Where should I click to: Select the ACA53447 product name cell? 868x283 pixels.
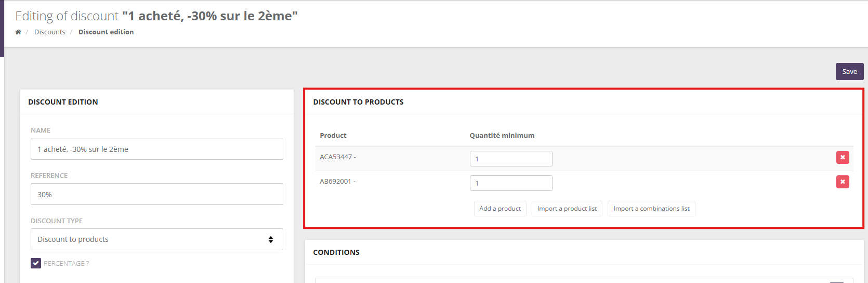[x=338, y=157]
